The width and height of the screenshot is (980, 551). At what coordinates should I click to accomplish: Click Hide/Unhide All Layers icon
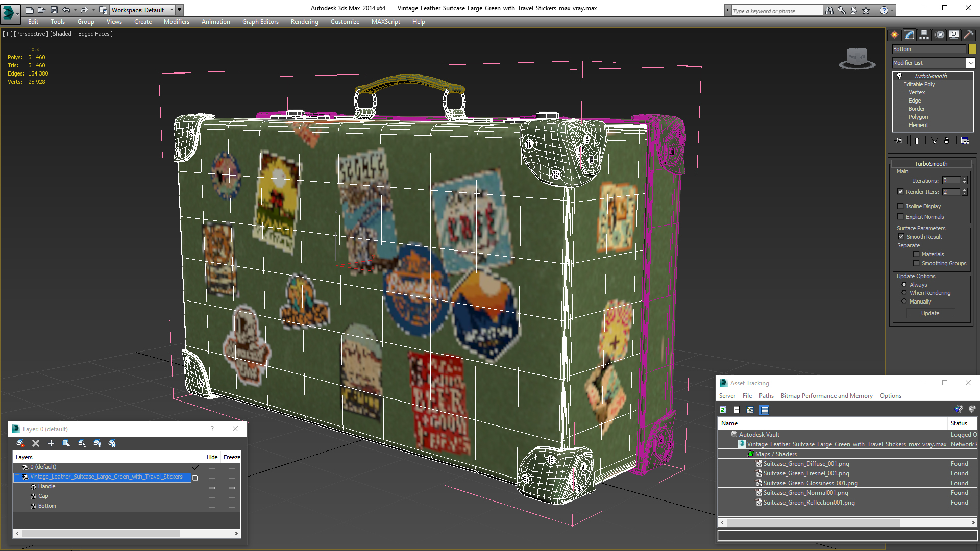97,443
